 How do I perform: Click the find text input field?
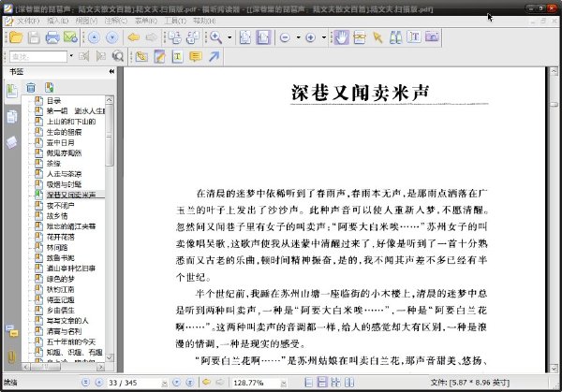(38, 56)
